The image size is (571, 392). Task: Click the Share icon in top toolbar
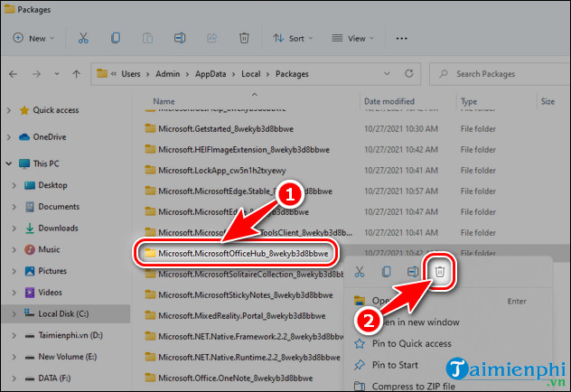point(212,38)
